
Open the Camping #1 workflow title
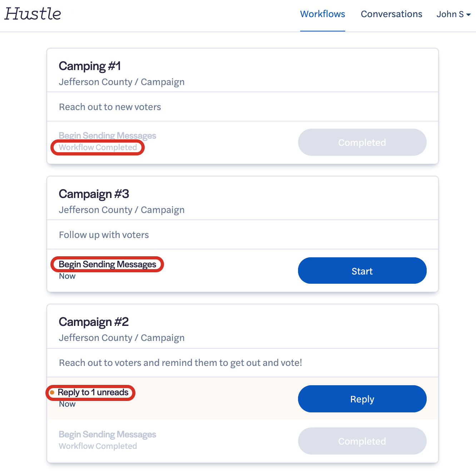click(x=90, y=66)
